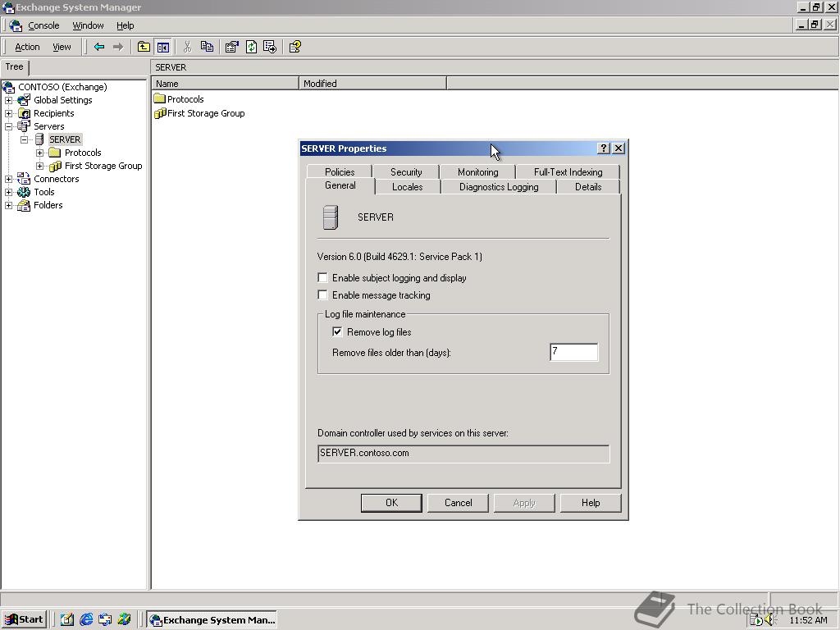The image size is (840, 630).
Task: Click the Export List toolbar icon
Action: coord(270,47)
